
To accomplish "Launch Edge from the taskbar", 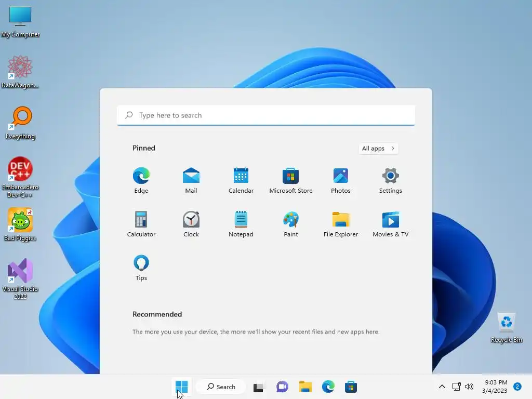I will click(328, 387).
